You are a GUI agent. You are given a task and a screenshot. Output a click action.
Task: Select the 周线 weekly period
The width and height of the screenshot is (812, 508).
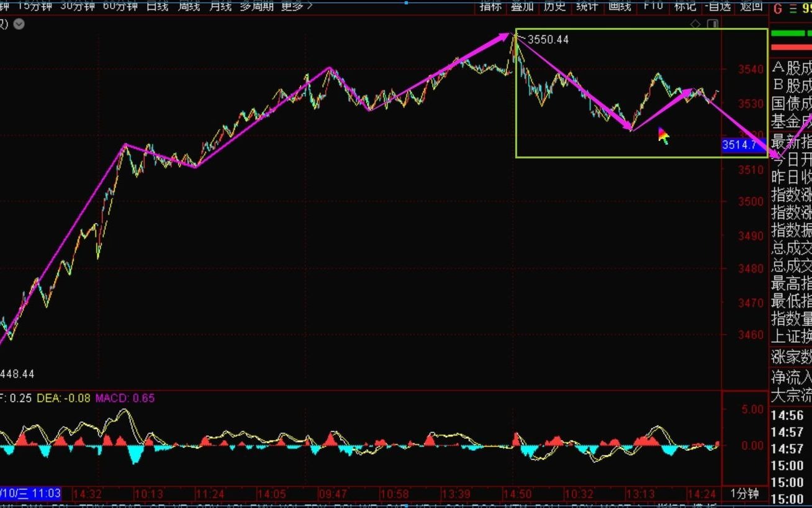tap(189, 6)
